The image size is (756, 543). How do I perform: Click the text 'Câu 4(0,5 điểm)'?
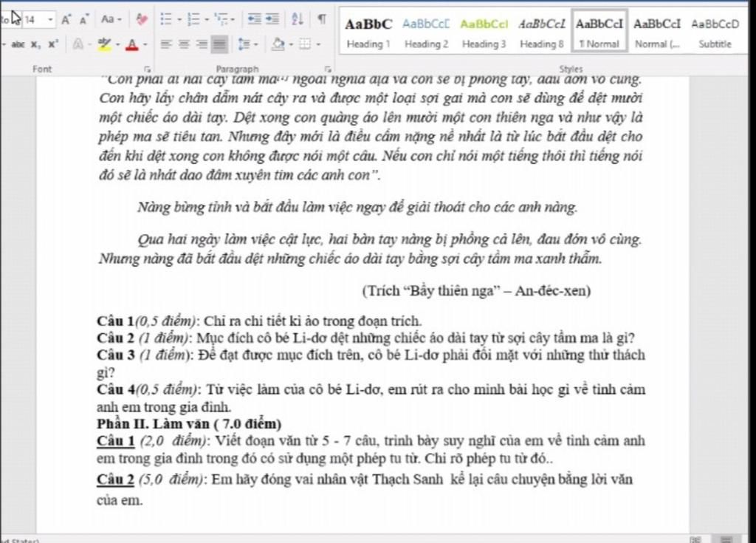click(148, 389)
